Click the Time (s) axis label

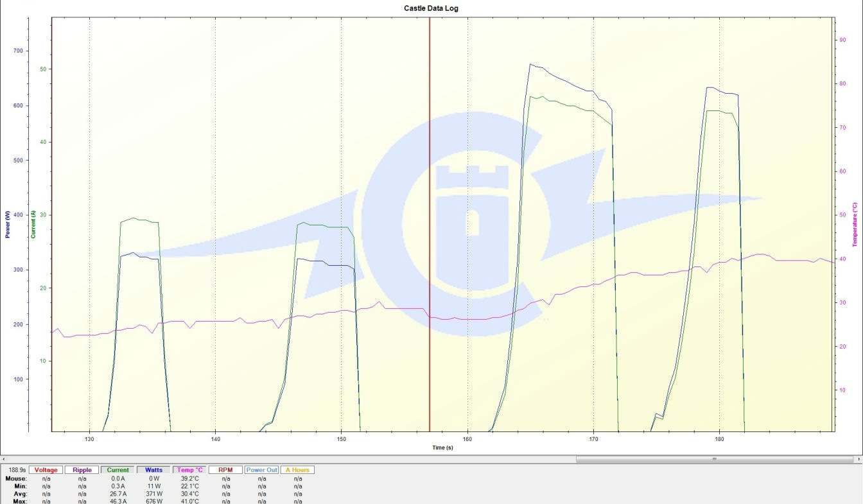tap(442, 448)
